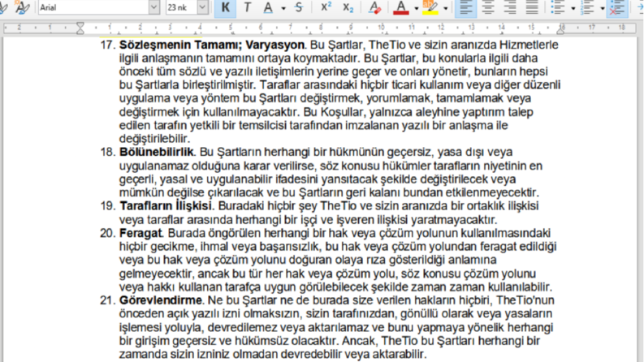Click list number '18.'
Image resolution: width=644 pixels, height=362 pixels.
108,152
